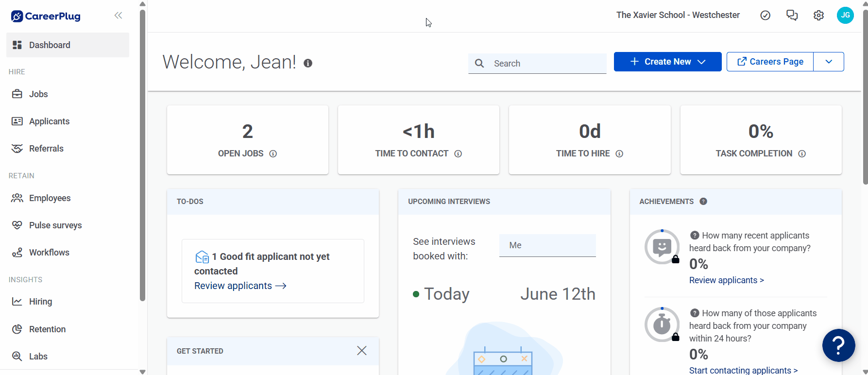
Task: Close the Get Started panel
Action: (x=362, y=351)
